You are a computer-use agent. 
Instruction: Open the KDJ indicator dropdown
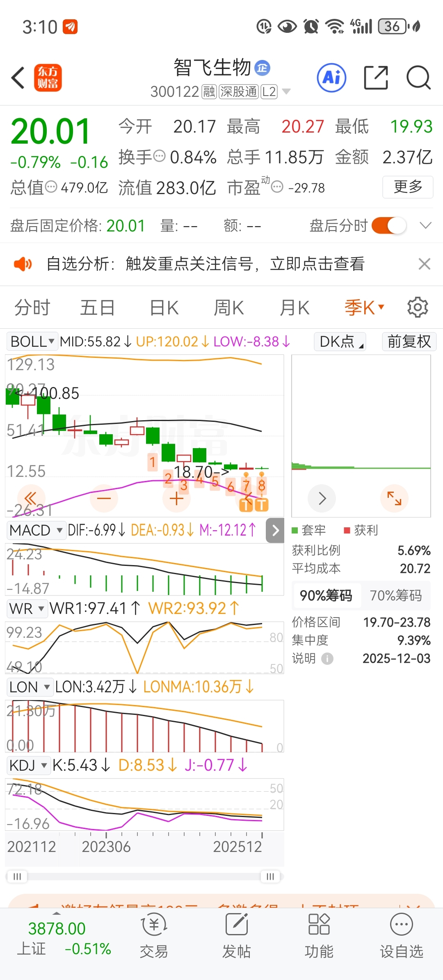[x=29, y=765]
